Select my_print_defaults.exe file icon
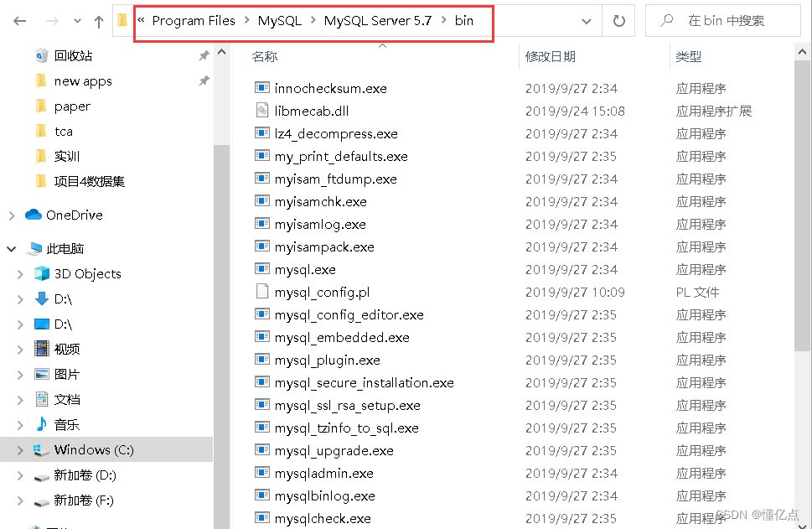The image size is (812, 529). coord(262,155)
